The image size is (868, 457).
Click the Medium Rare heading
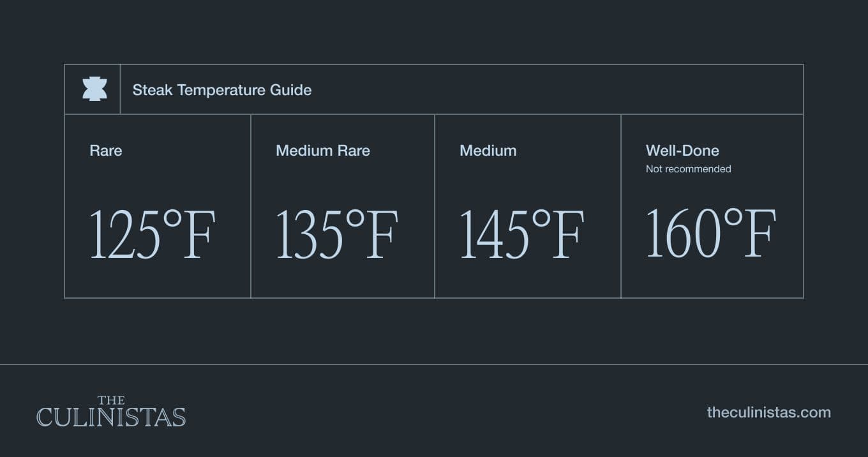pos(322,151)
